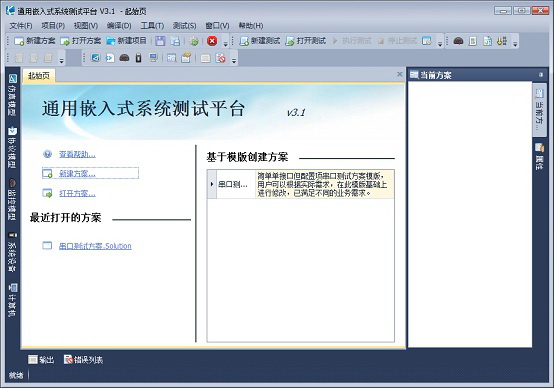The image size is (554, 388).
Task: Click the grey blank rectangle toolbar icon
Action: pyautogui.click(x=205, y=58)
